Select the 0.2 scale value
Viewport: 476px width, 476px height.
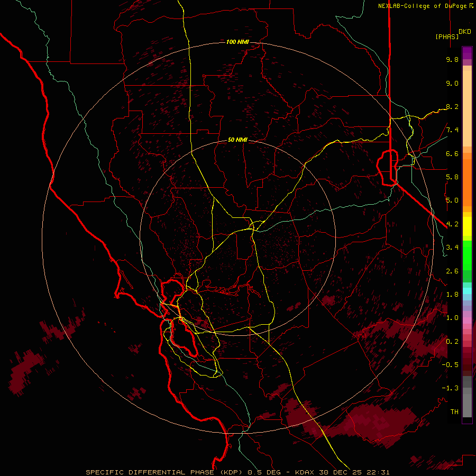pos(452,342)
